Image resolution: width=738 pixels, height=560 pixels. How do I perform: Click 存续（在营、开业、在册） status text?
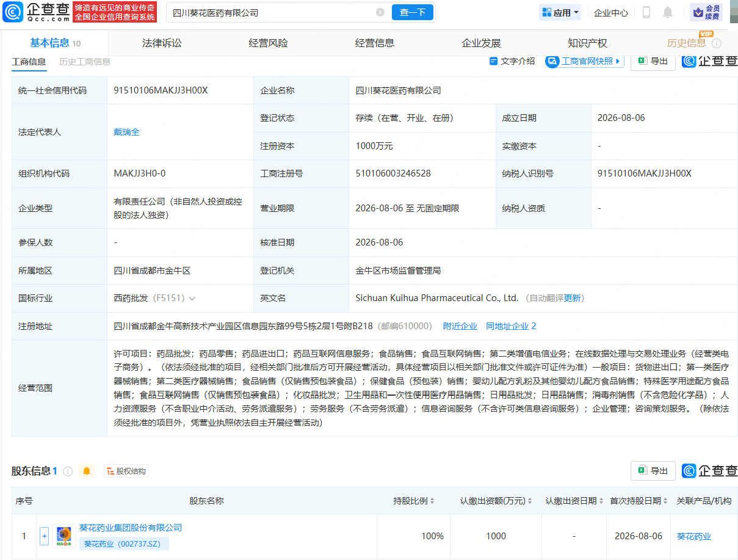(404, 118)
